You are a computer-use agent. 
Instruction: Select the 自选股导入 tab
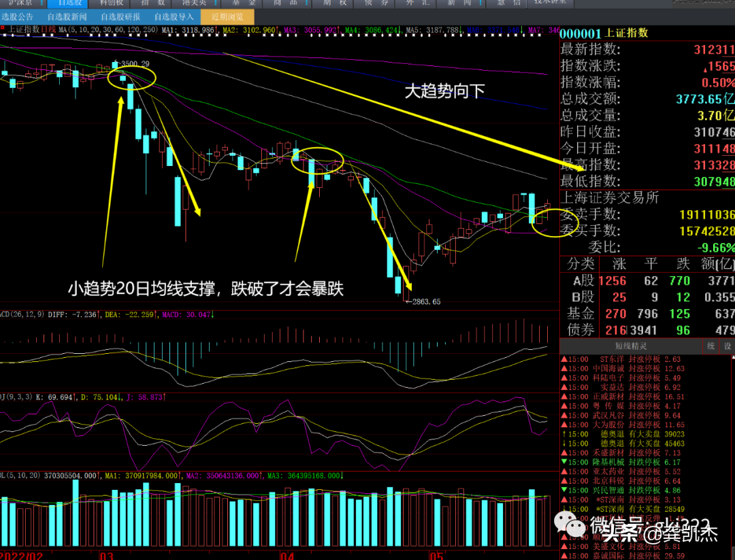(x=174, y=17)
